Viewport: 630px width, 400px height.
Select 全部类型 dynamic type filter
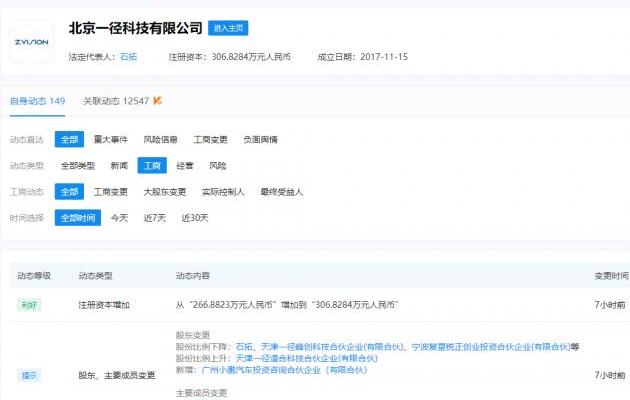(78, 165)
